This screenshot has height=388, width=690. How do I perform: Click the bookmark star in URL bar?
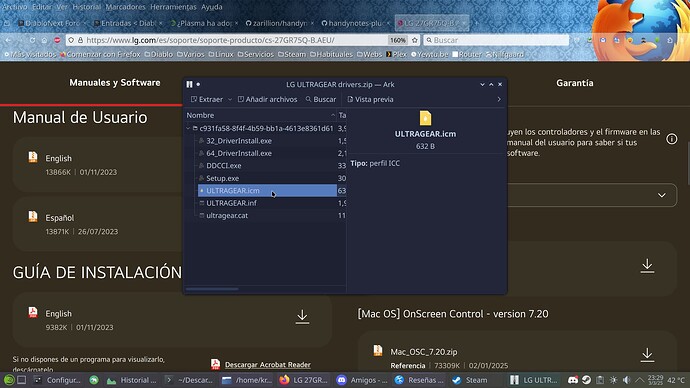tap(415, 40)
